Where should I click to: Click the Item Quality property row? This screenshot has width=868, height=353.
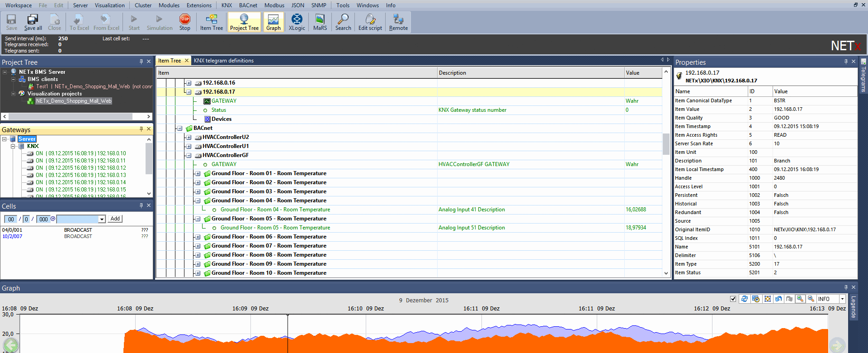(765, 118)
